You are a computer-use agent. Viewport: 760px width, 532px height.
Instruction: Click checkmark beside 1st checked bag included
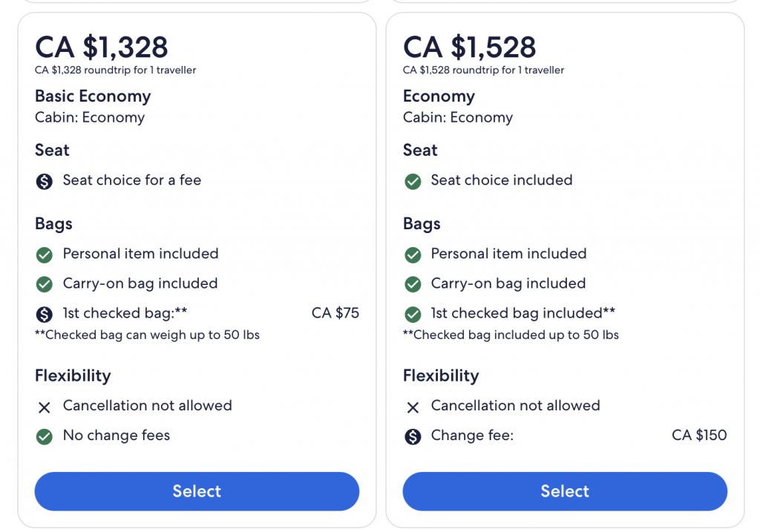[413, 314]
